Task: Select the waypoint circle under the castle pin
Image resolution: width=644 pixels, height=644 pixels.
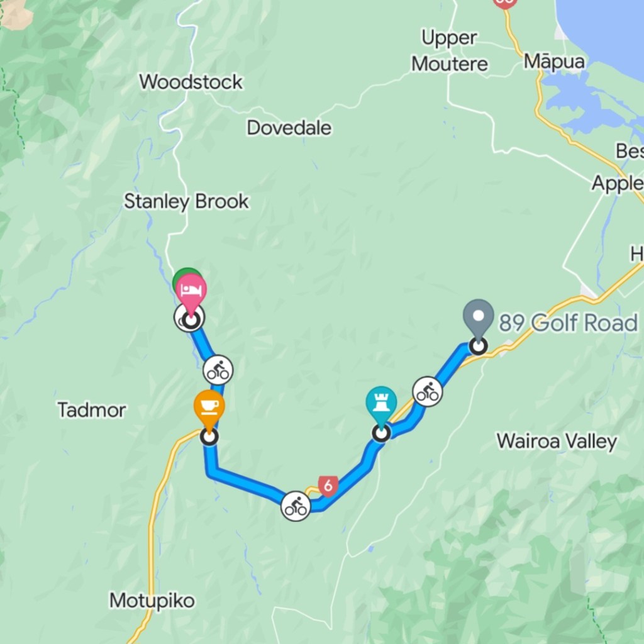Action: (381, 433)
